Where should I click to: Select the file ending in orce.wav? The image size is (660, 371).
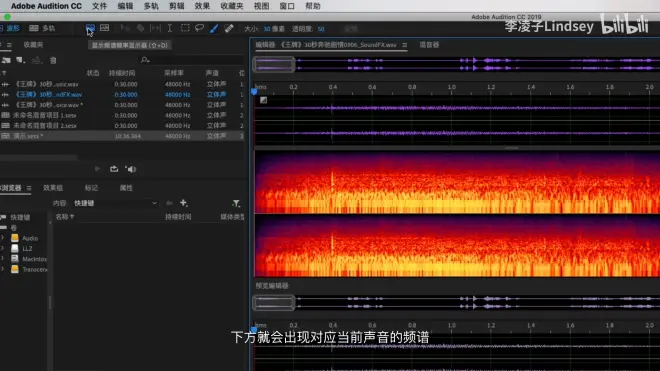tap(122, 105)
